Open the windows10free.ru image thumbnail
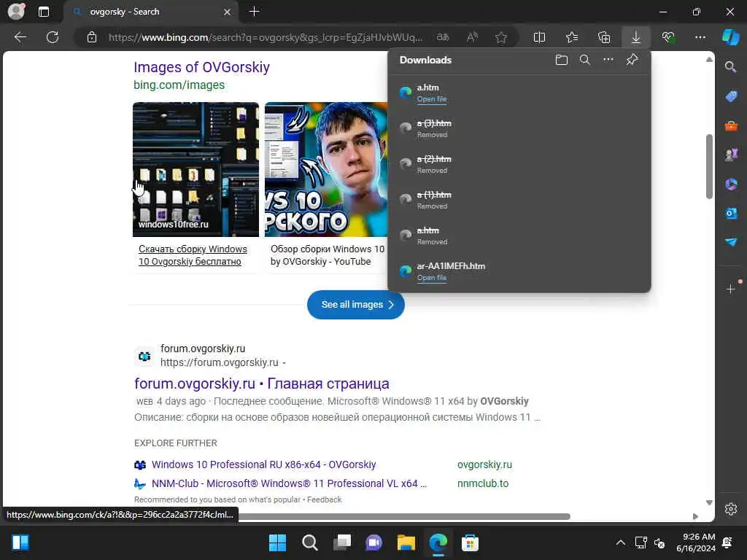 [196, 169]
